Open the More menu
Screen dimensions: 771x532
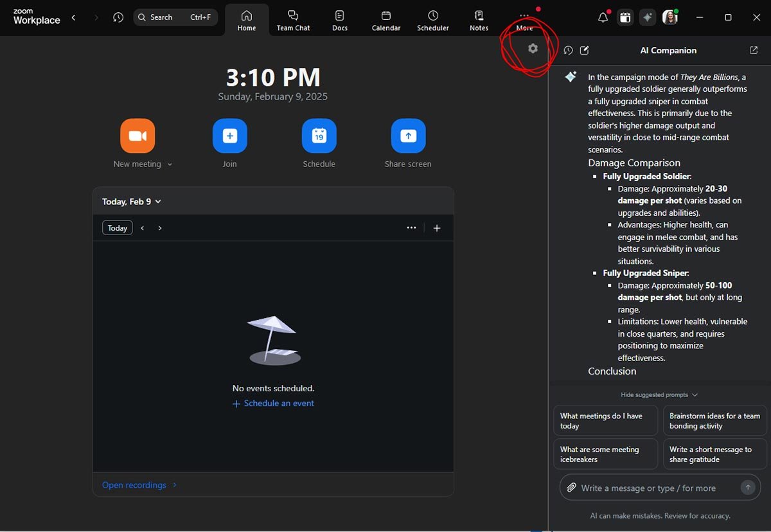coord(524,21)
